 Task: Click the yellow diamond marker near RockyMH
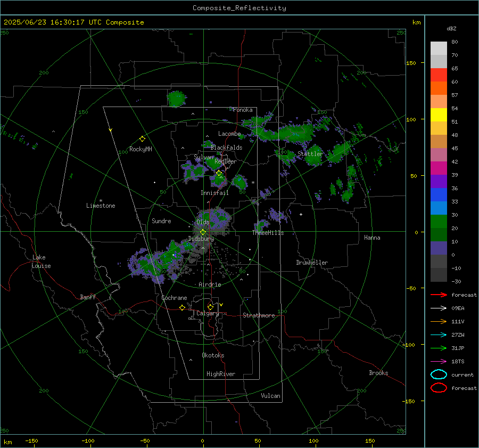142,139
